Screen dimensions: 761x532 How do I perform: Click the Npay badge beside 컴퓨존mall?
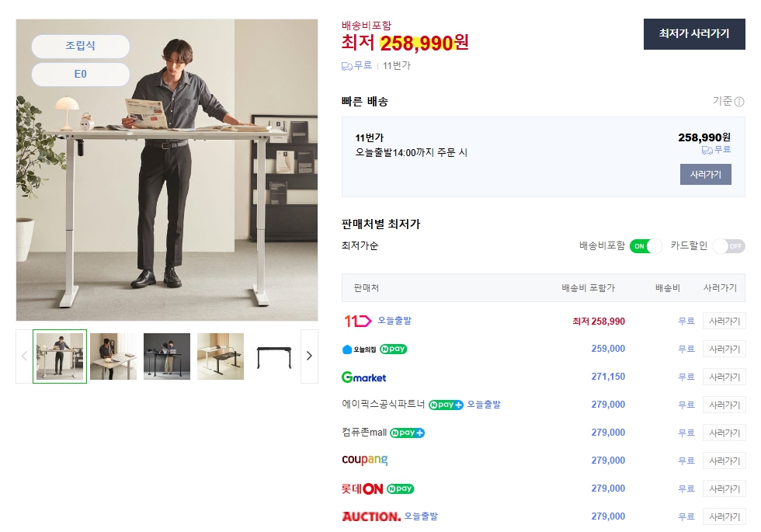tap(407, 433)
